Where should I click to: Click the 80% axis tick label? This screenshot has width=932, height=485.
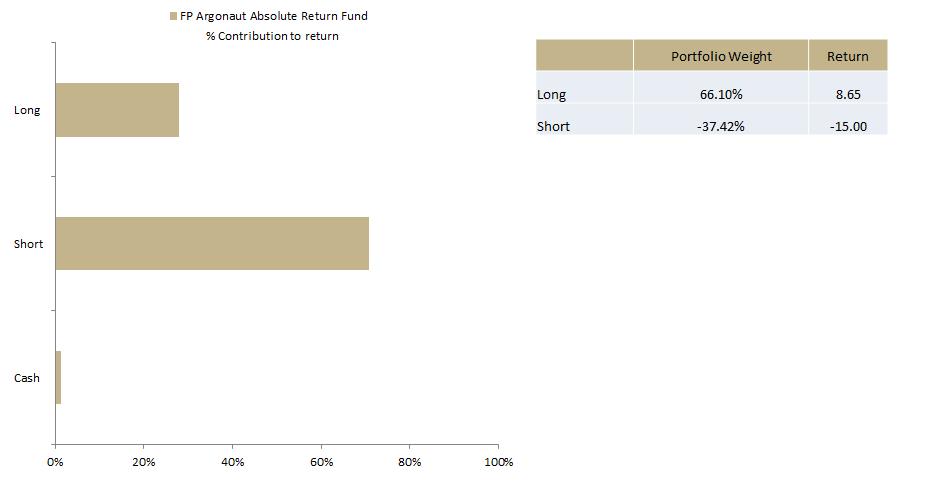tap(409, 462)
